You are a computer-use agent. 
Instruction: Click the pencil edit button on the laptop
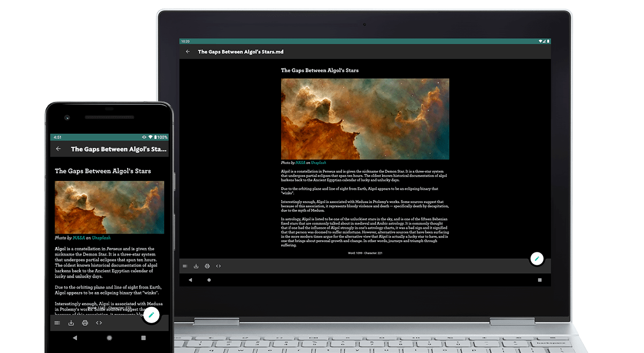(537, 259)
